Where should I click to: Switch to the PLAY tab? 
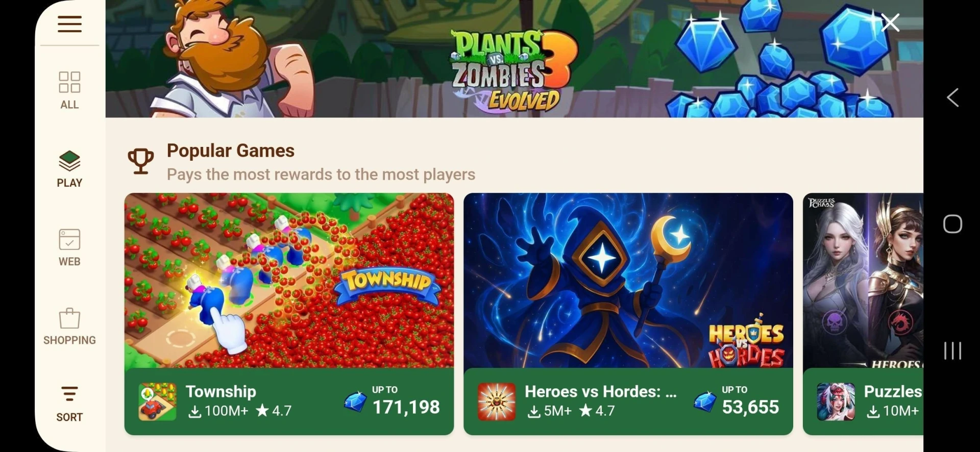click(x=69, y=169)
